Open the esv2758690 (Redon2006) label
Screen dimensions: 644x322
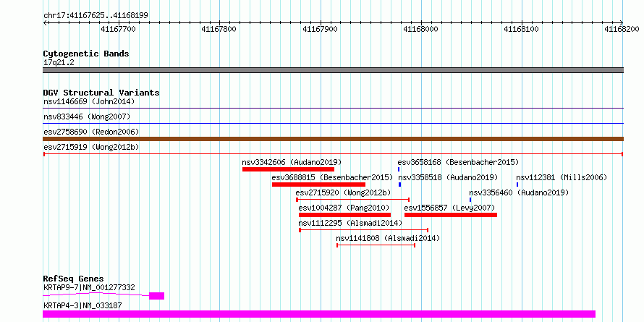tap(91, 132)
